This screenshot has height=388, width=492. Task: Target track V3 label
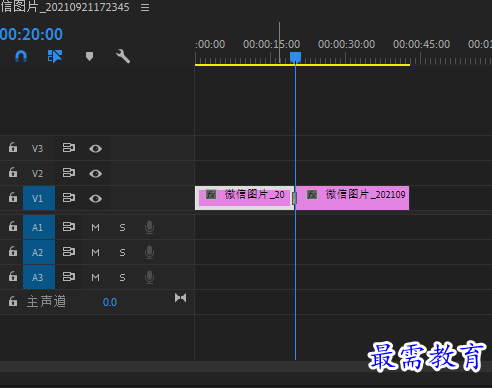click(37, 148)
